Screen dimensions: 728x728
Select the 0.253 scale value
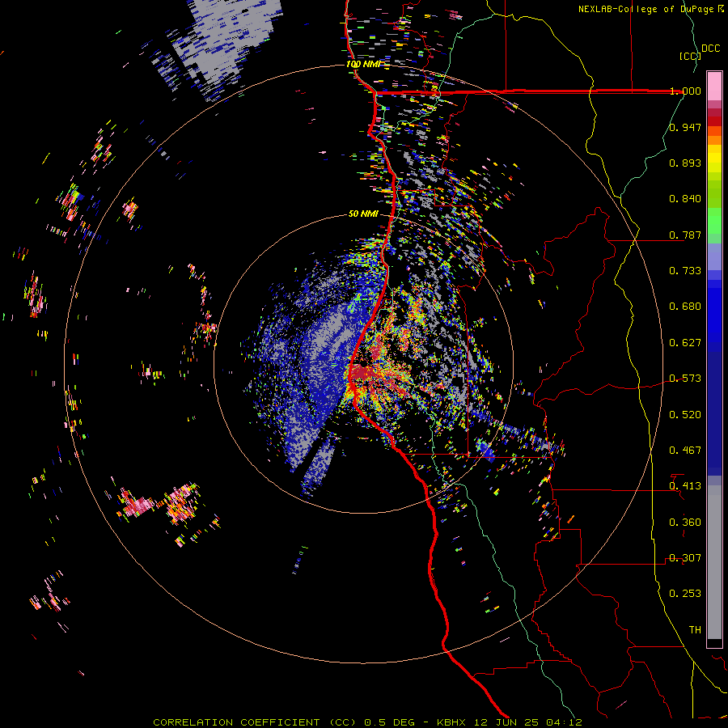(x=685, y=594)
